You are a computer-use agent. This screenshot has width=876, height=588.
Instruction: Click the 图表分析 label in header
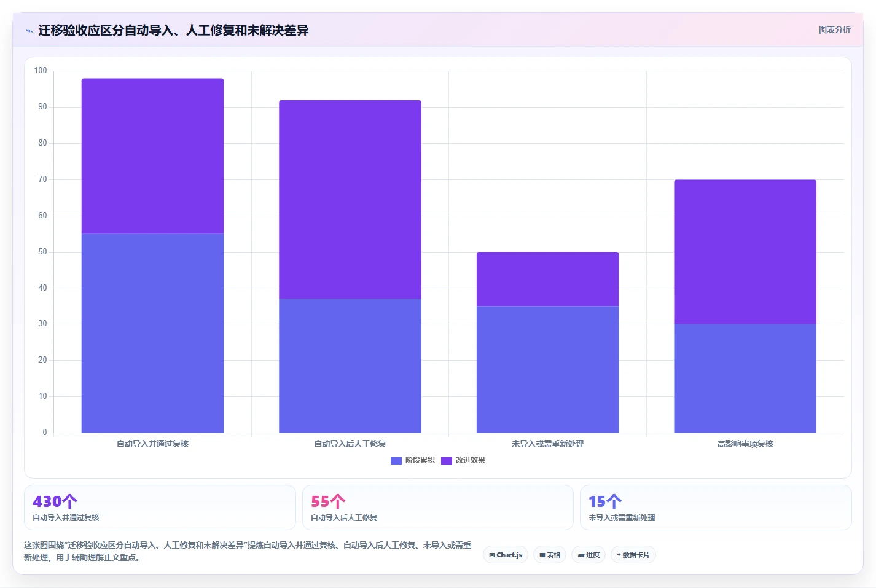[x=834, y=29]
